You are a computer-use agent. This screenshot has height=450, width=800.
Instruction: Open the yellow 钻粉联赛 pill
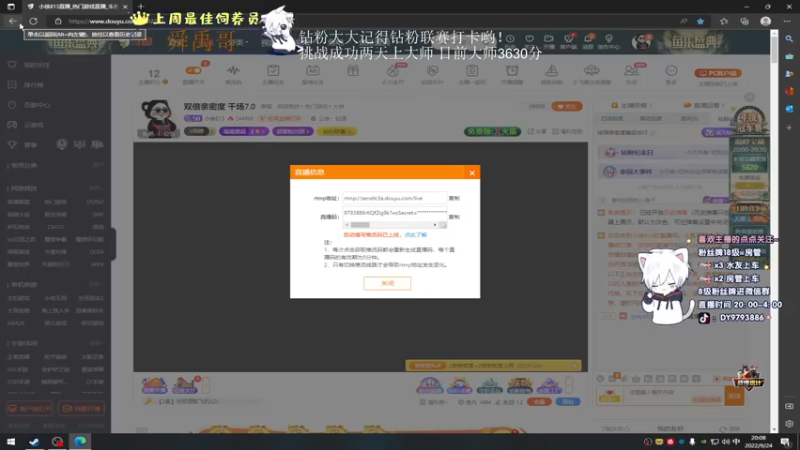tap(337, 131)
